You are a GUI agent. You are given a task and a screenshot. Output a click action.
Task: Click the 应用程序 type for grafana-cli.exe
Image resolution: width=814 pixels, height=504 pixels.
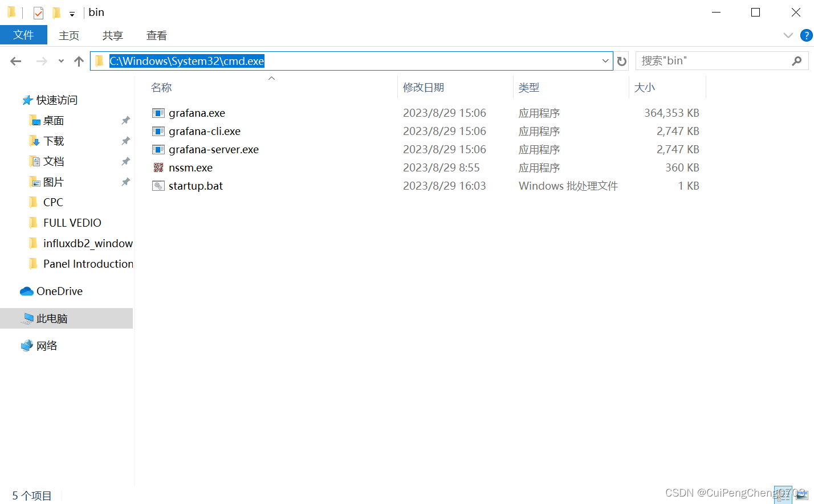[539, 132]
